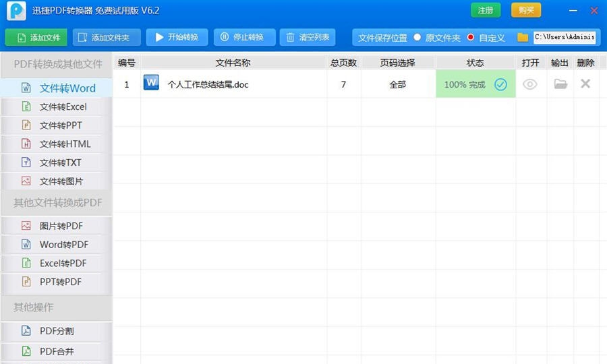Click the Excel转PDF icon in sidebar

pyautogui.click(x=26, y=263)
